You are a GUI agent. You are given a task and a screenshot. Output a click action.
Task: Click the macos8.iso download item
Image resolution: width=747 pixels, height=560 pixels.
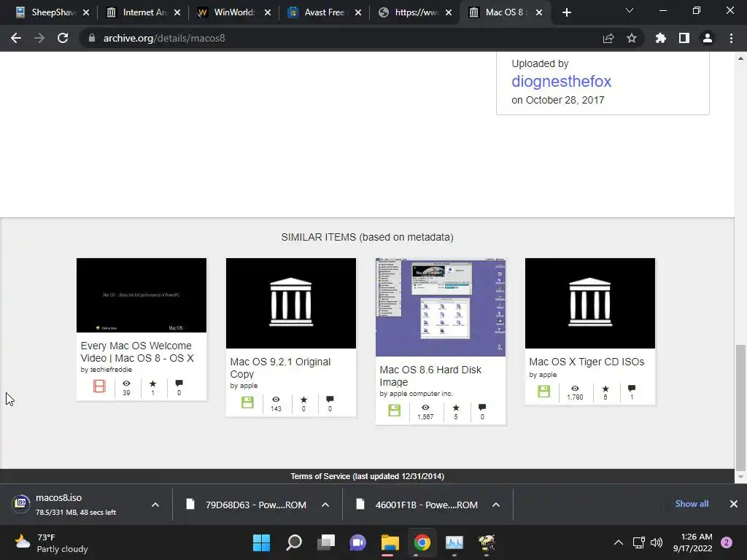76,505
